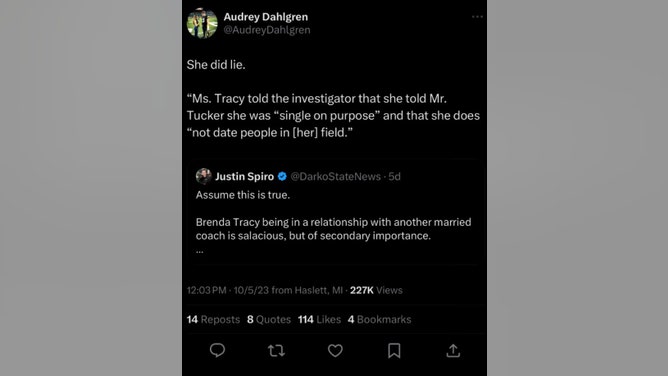View the 114 Likes list
This screenshot has height=376, width=668.
[319, 319]
